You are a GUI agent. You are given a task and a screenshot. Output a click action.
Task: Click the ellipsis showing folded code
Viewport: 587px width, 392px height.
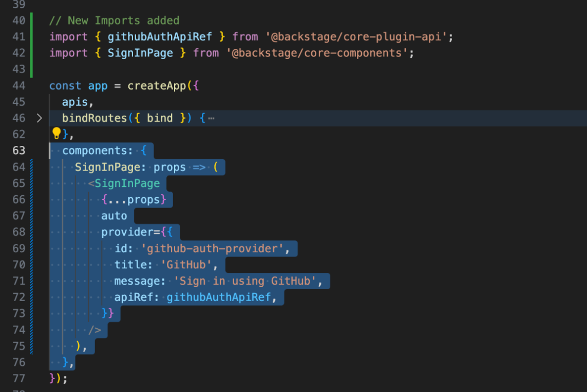click(x=212, y=118)
